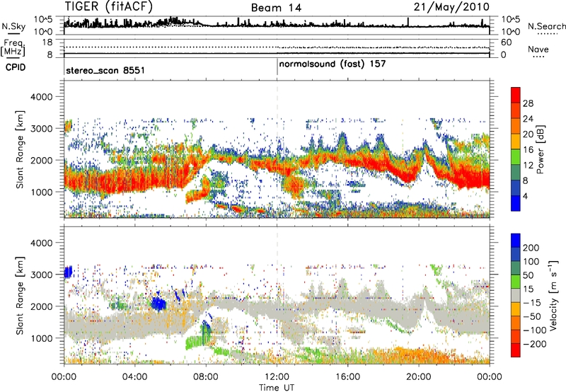Click the date '21/May/2010'
Screen dimensions: 566x392
click(x=451, y=7)
